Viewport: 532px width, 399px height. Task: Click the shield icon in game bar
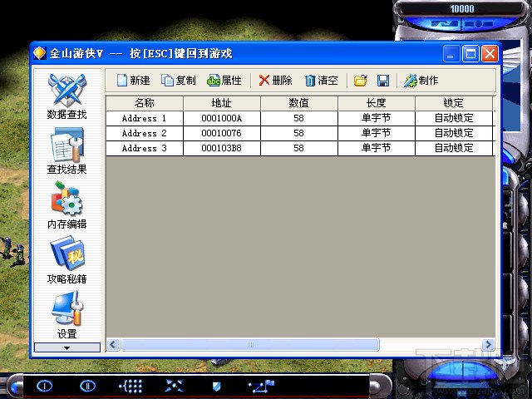[x=216, y=386]
